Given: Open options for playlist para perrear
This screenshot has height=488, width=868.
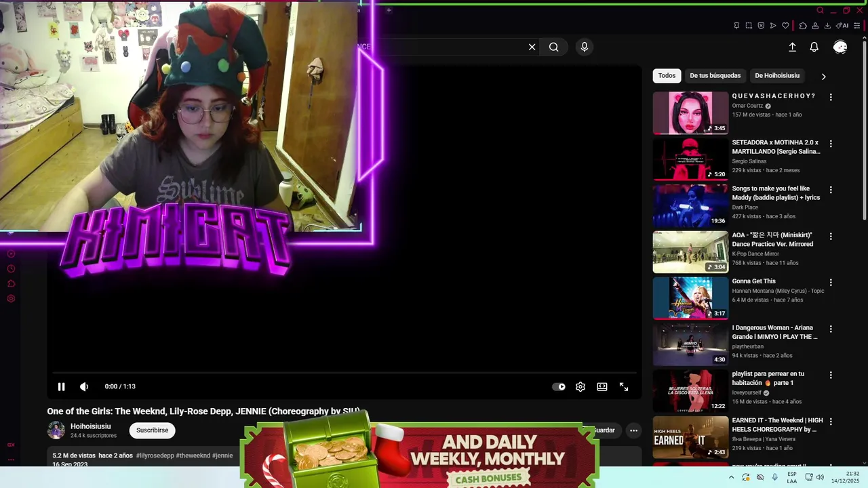Looking at the screenshot, I should [x=831, y=375].
